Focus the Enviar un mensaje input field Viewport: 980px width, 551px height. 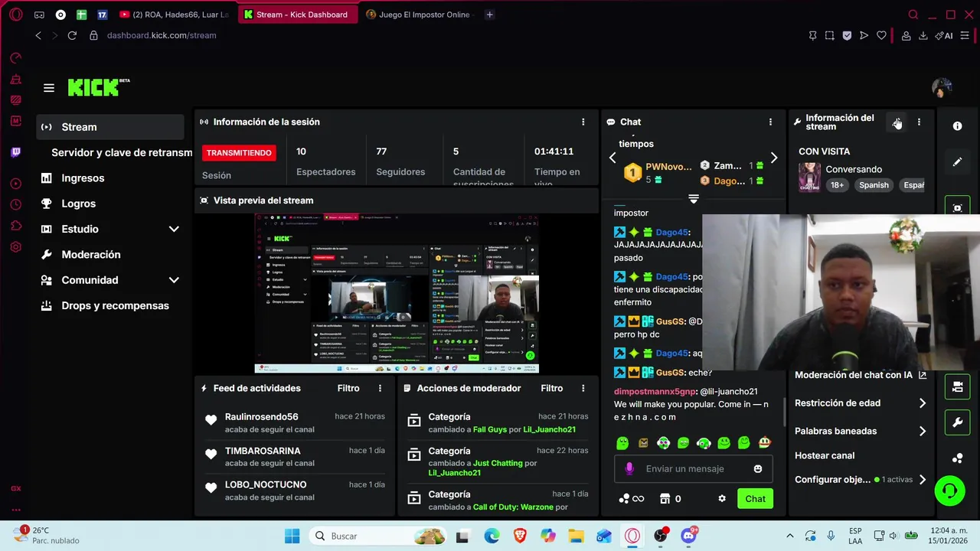click(693, 469)
